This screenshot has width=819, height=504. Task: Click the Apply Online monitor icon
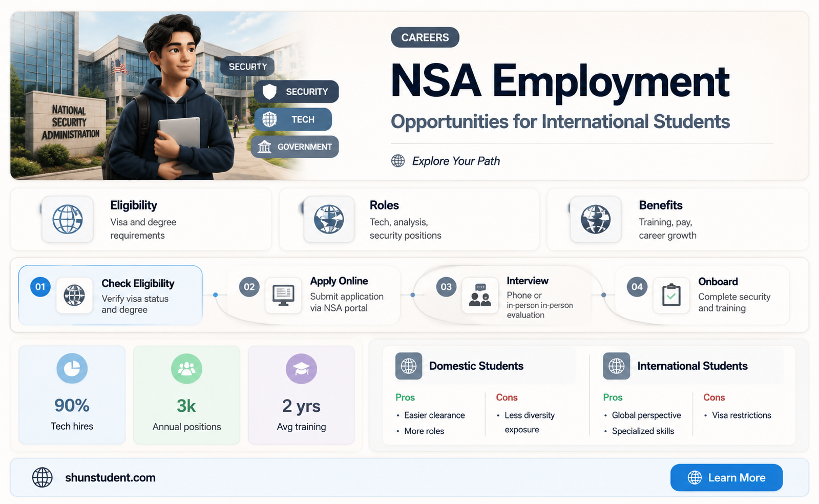coord(283,295)
